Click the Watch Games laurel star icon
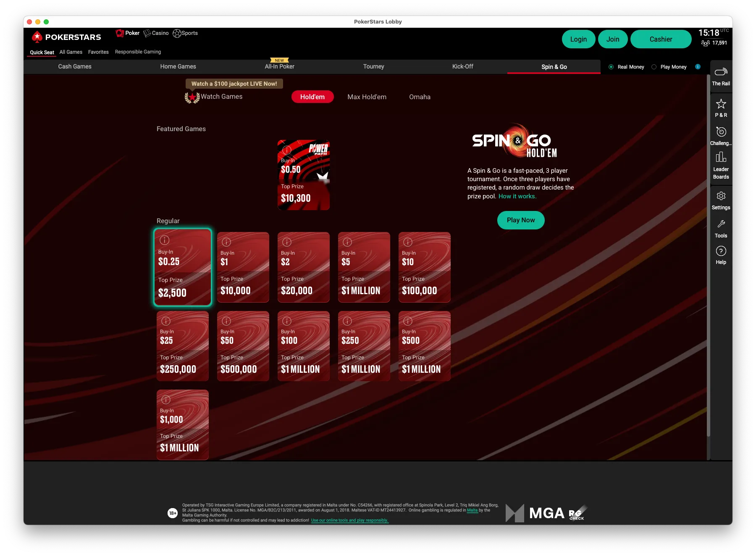 (192, 97)
